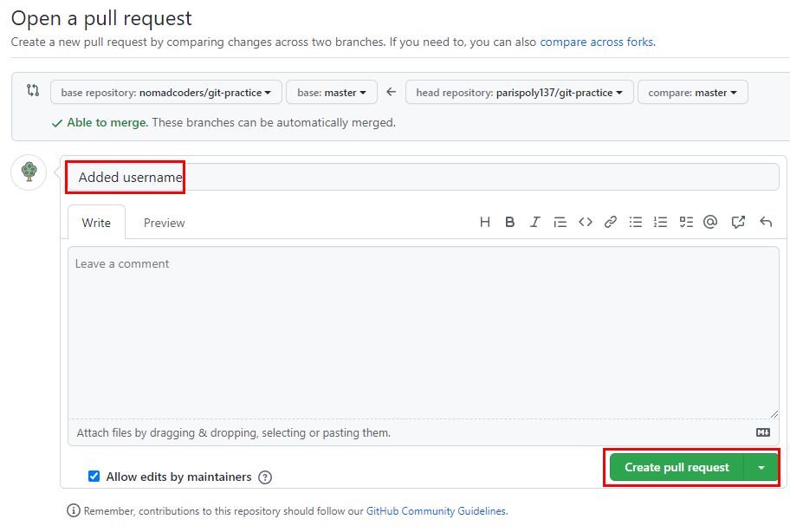790x532 pixels.
Task: Toggle Allow edits by maintainers checkbox
Action: coord(94,476)
